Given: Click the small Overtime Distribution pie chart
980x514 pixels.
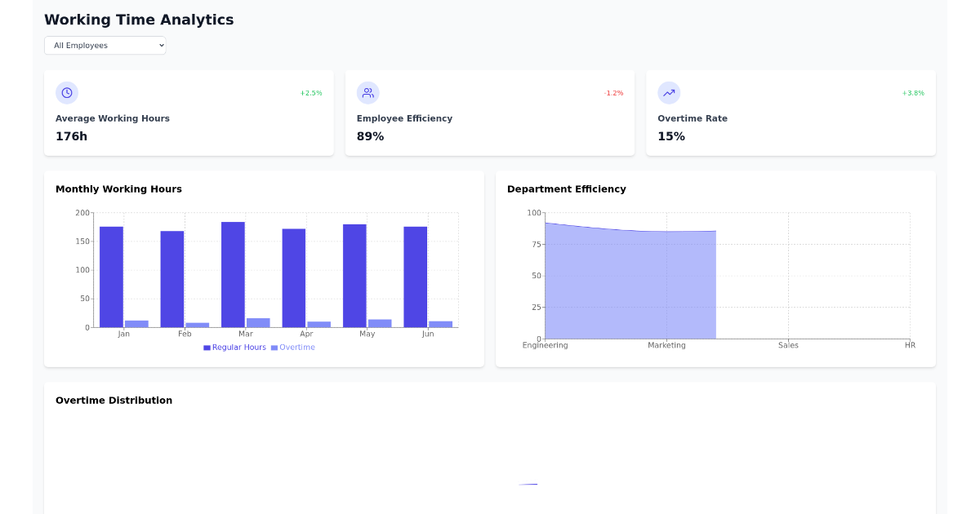Looking at the screenshot, I should pyautogui.click(x=528, y=484).
